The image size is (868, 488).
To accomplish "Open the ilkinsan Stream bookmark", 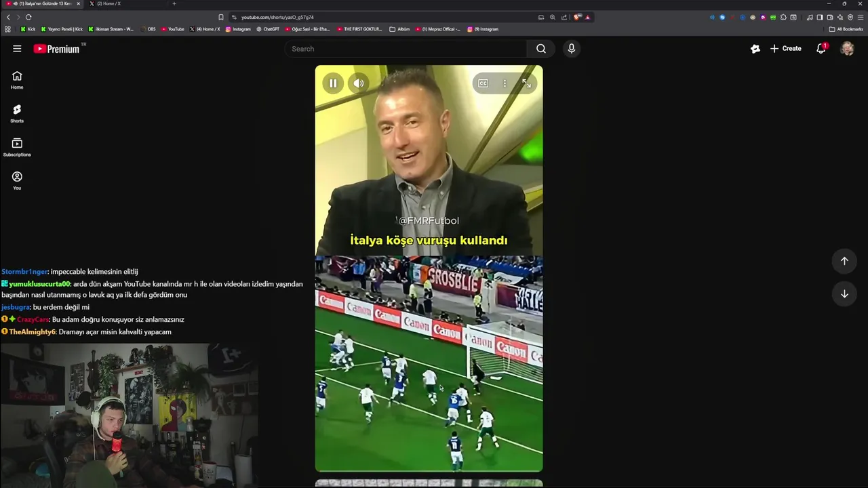I will (x=111, y=29).
